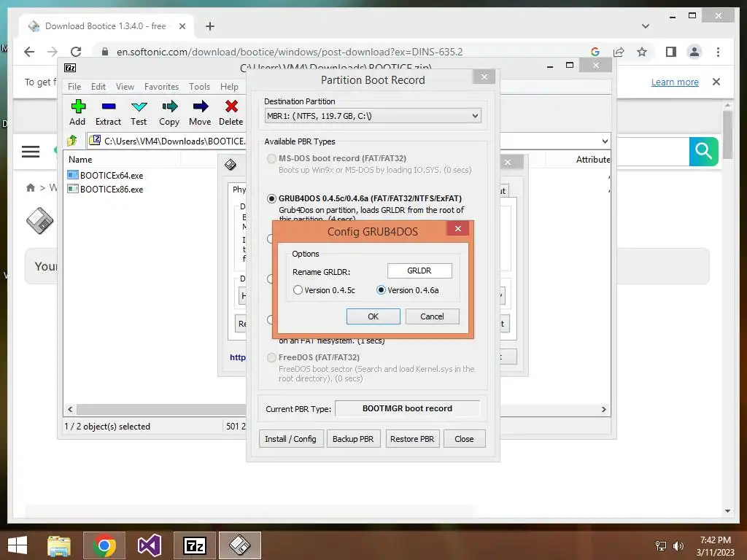The height and width of the screenshot is (560, 747).
Task: Reload the Softonic page
Action: click(76, 52)
